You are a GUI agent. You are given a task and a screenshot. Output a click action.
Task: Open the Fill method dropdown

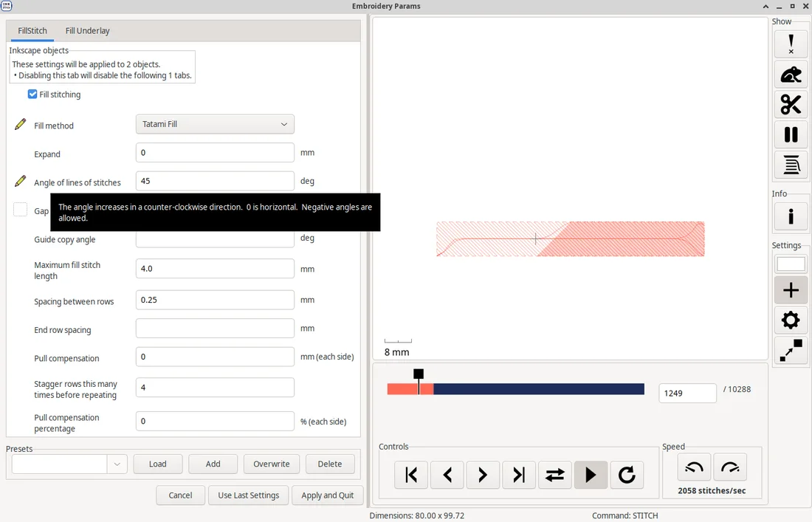coord(215,124)
